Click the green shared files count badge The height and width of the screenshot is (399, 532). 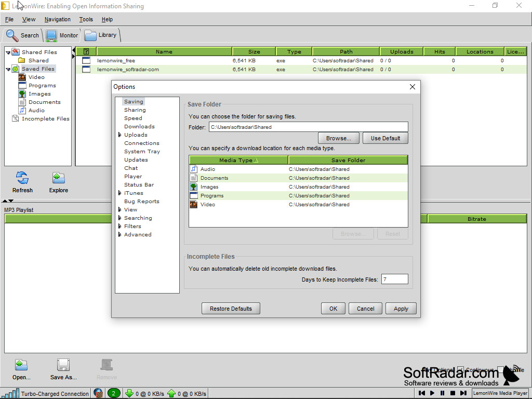click(x=114, y=394)
